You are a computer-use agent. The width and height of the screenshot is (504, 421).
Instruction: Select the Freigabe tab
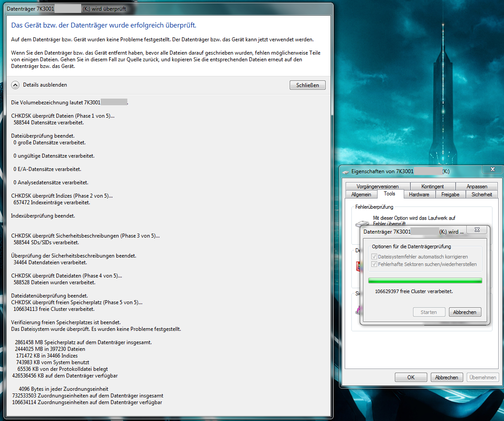pyautogui.click(x=450, y=195)
